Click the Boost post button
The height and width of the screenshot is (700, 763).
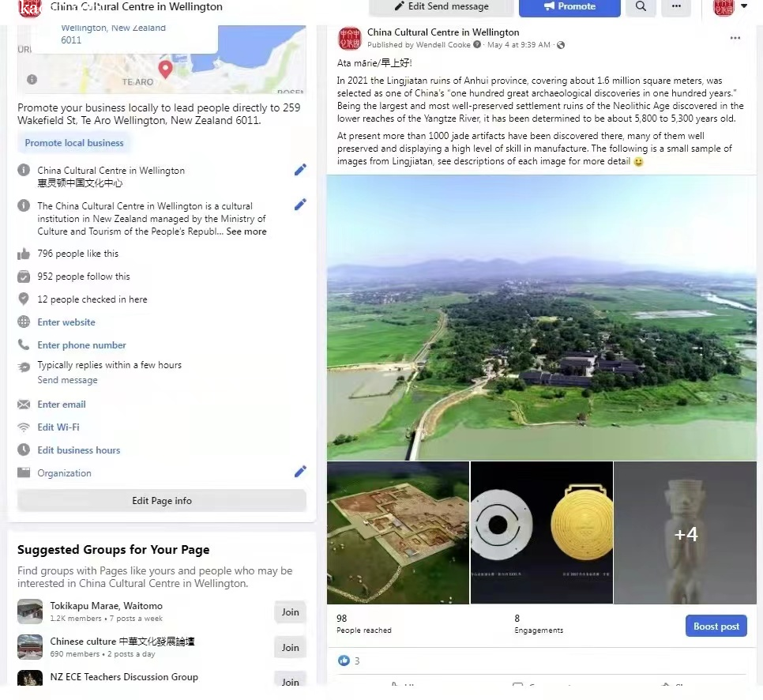click(716, 626)
